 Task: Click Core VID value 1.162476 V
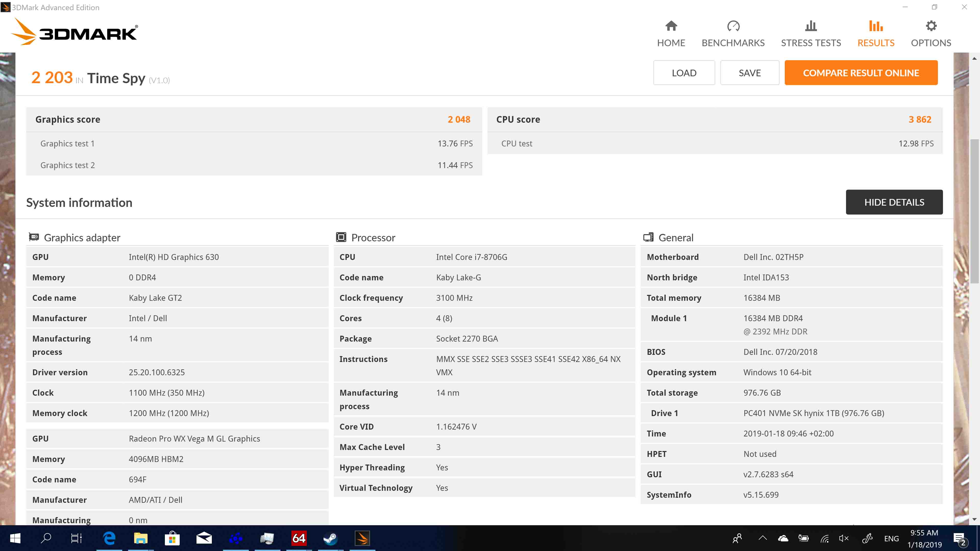click(x=456, y=427)
